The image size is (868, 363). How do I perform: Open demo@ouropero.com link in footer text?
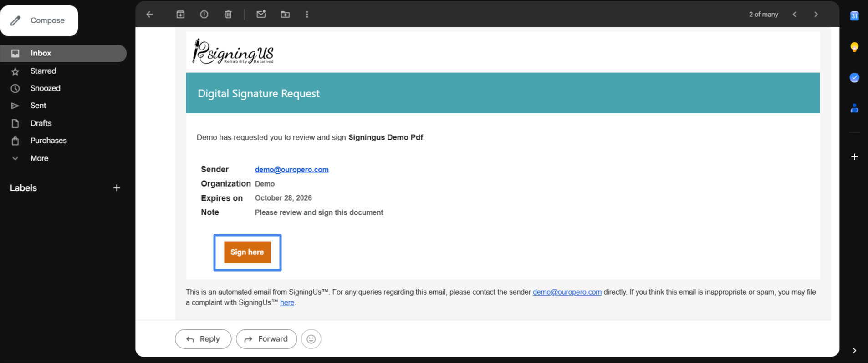click(x=567, y=292)
